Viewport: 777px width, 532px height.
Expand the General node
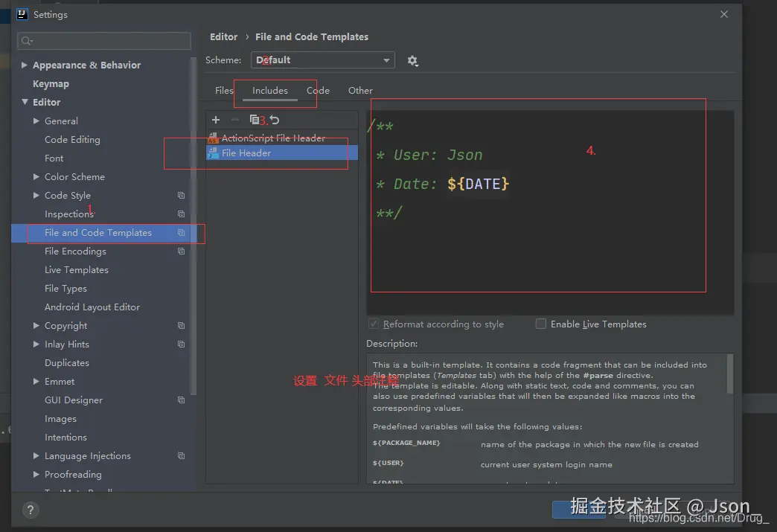pos(36,121)
